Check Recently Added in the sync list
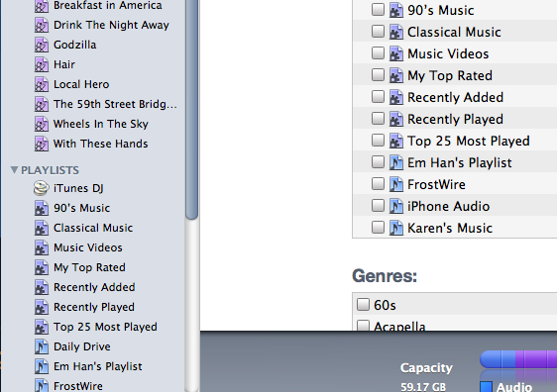Image resolution: width=557 pixels, height=392 pixels. click(x=378, y=96)
